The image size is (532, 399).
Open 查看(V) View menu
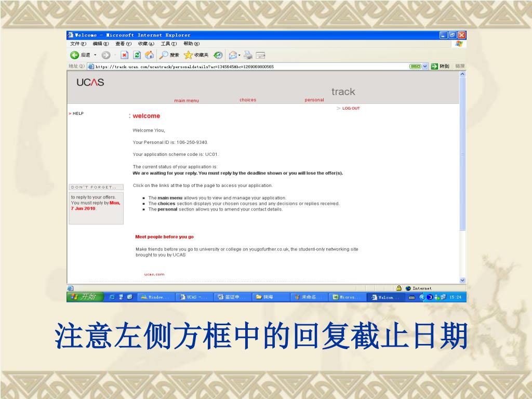(123, 44)
